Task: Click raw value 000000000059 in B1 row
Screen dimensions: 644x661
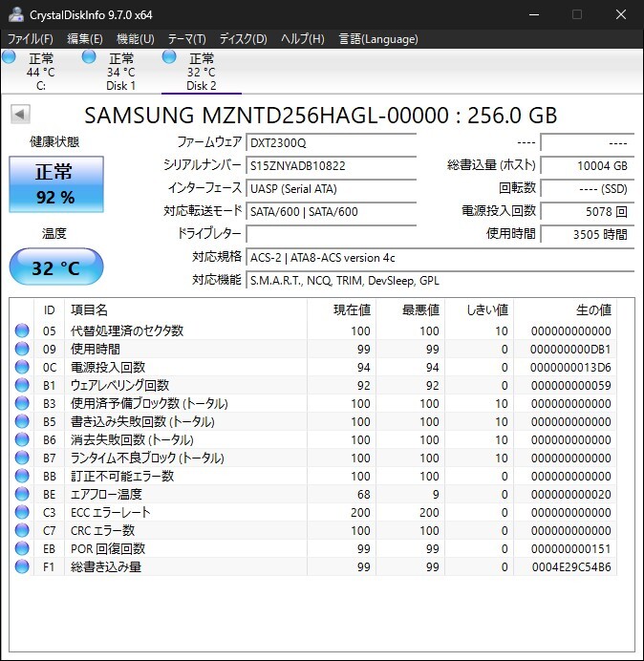Action: pos(571,386)
